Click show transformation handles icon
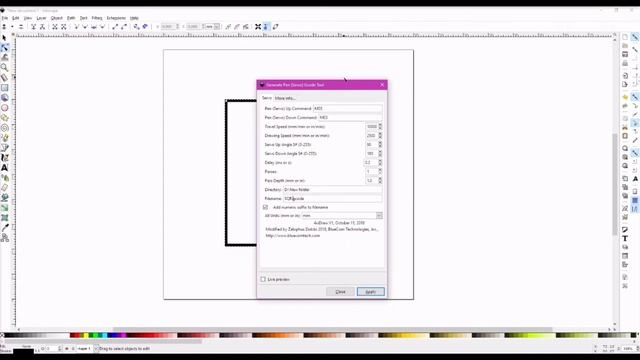Screen dimensions: 640x360 258,27
